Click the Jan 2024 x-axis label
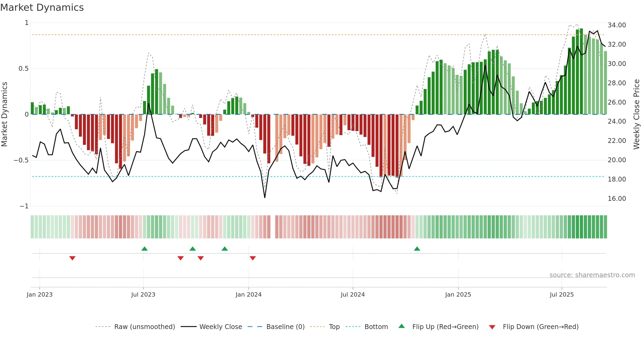 [x=248, y=294]
